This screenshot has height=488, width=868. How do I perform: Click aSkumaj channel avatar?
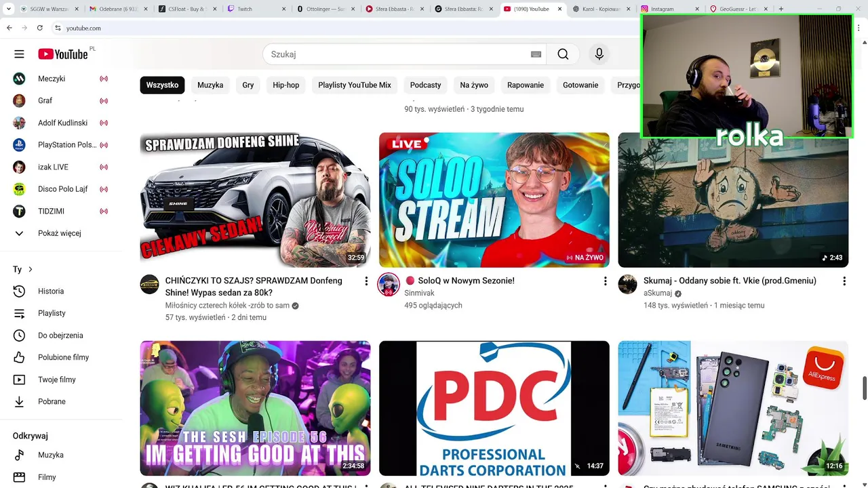tap(627, 284)
